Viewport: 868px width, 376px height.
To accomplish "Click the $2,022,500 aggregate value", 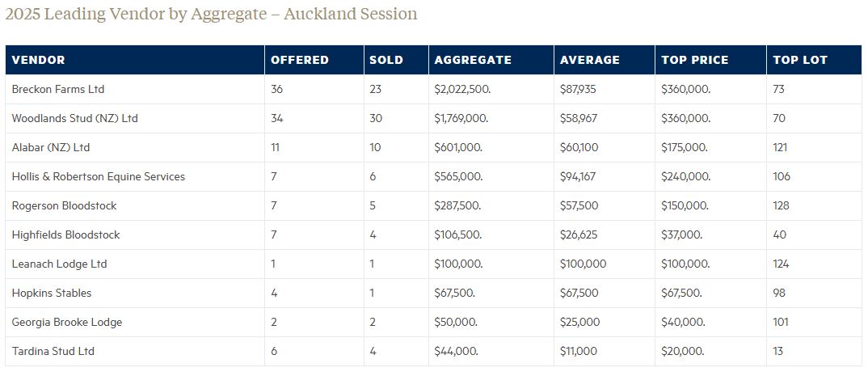I will 462,89.
